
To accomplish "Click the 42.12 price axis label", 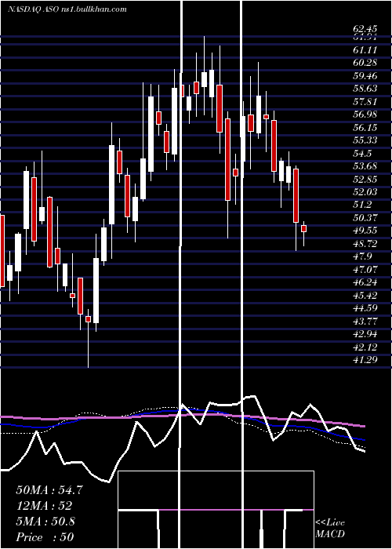I will pyautogui.click(x=365, y=347).
